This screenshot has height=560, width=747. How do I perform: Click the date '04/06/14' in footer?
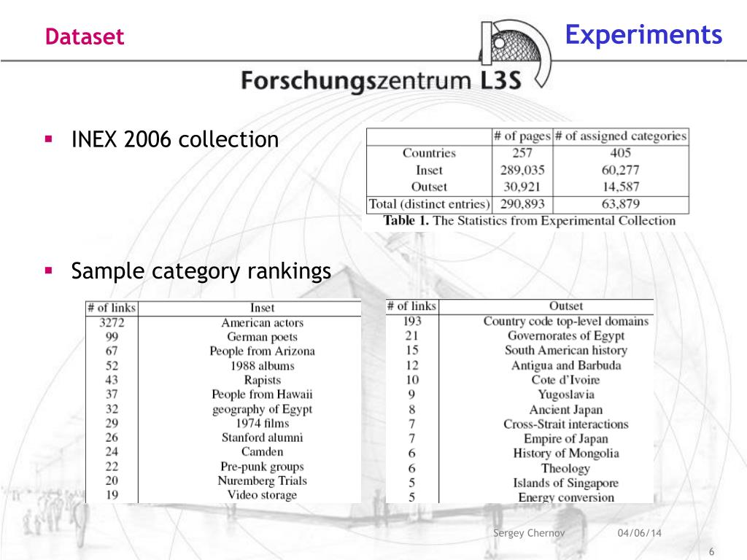[x=639, y=533]
